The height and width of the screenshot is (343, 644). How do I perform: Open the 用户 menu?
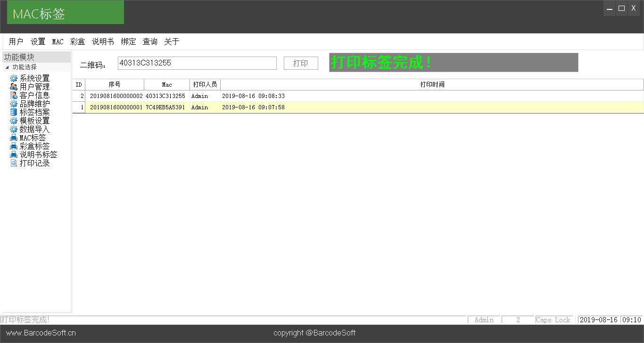(x=16, y=41)
